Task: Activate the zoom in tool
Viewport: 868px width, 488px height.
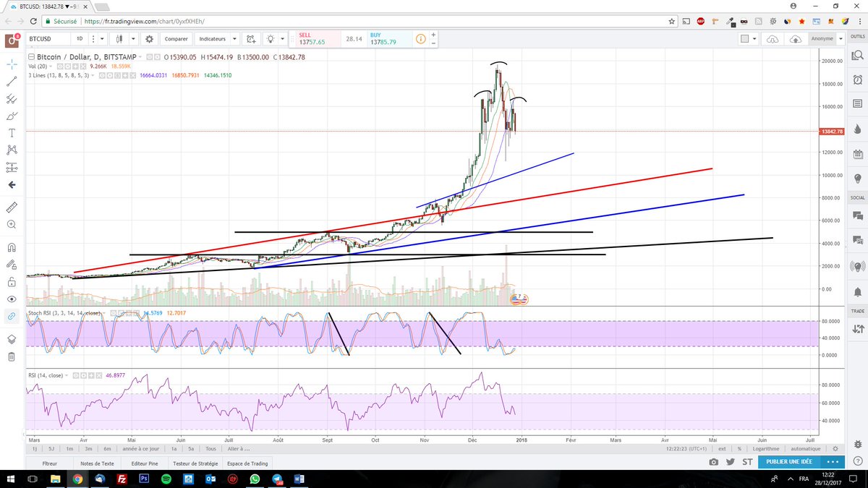Action: [12, 225]
